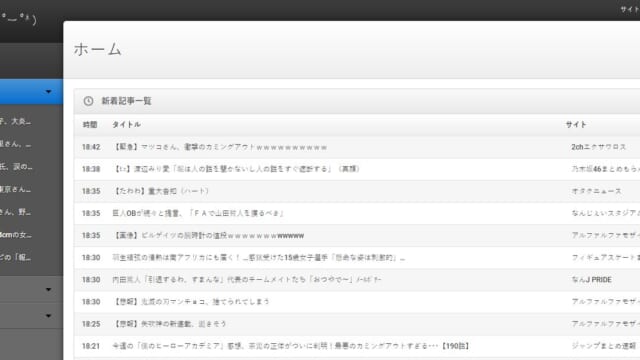Open the 18:42 article about マツコさん
This screenshot has width=640, height=360.
click(220, 147)
